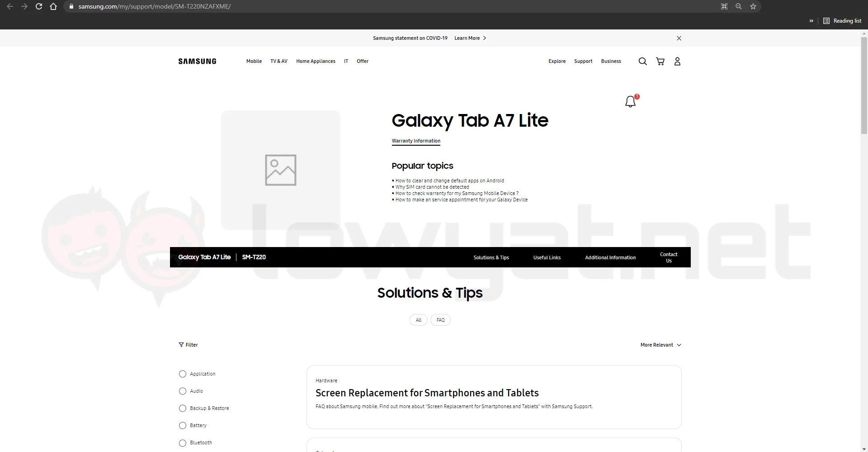The width and height of the screenshot is (868, 452).
Task: Select the Application filter radio
Action: (183, 374)
